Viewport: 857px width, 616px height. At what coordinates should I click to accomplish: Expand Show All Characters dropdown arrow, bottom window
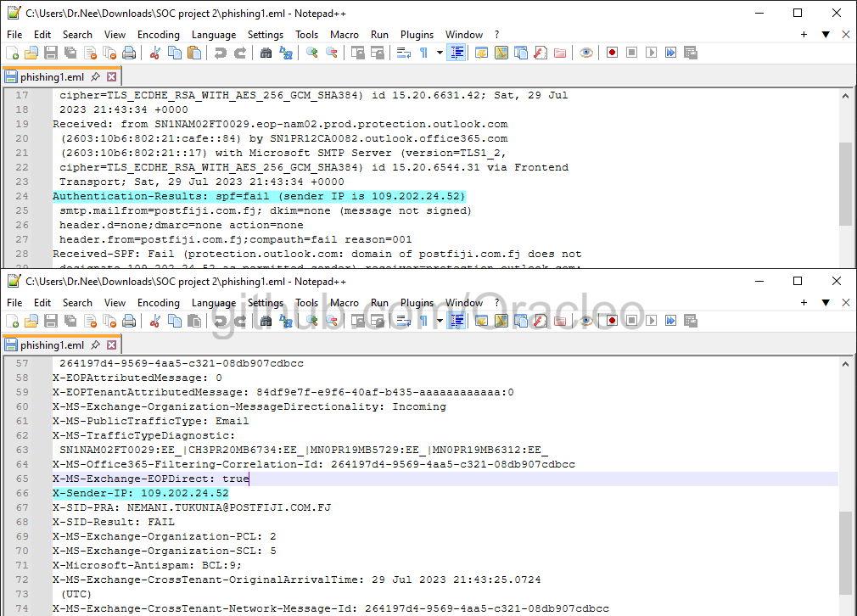[x=440, y=321]
